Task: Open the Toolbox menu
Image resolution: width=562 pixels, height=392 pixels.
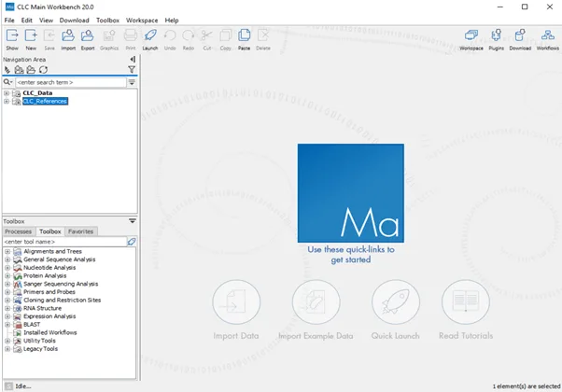Action: coord(107,21)
